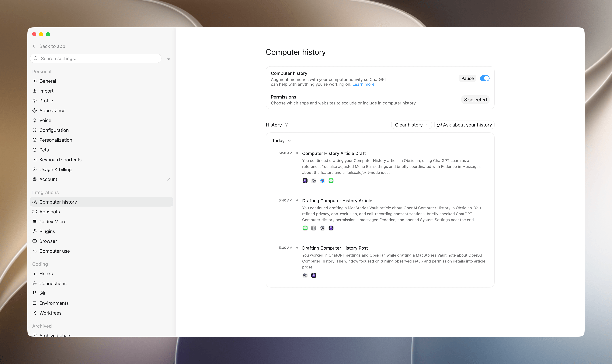Image resolution: width=612 pixels, height=364 pixels.
Task: Click the Safari icon under the 5:50 AM entry
Action: (x=322, y=181)
